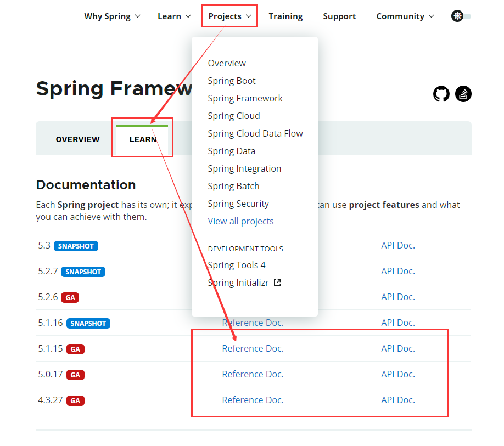Choose Spring Batch from Projects menu
The image size is (504, 446).
pyautogui.click(x=233, y=186)
